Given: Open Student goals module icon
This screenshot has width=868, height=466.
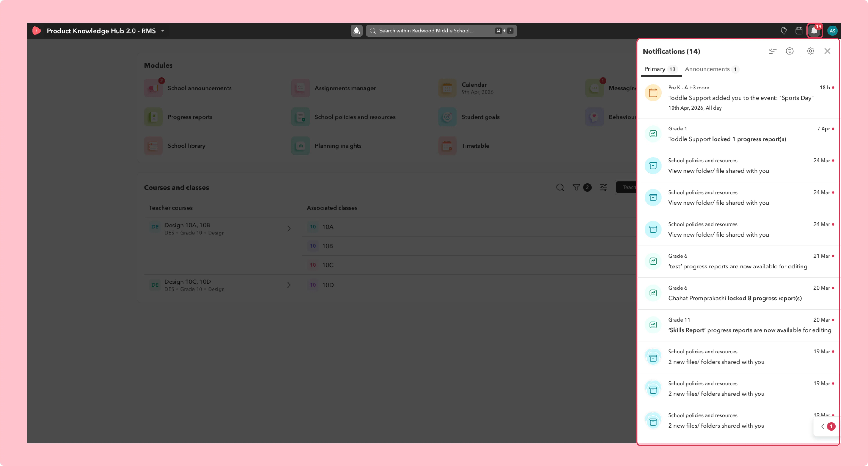Looking at the screenshot, I should tap(447, 117).
